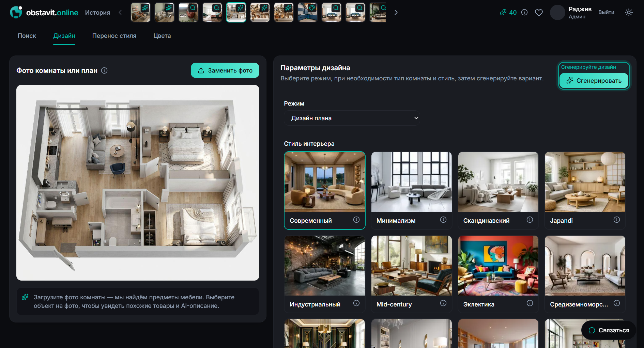Select the Минимализм style card
The width and height of the screenshot is (644, 348).
[x=412, y=190]
